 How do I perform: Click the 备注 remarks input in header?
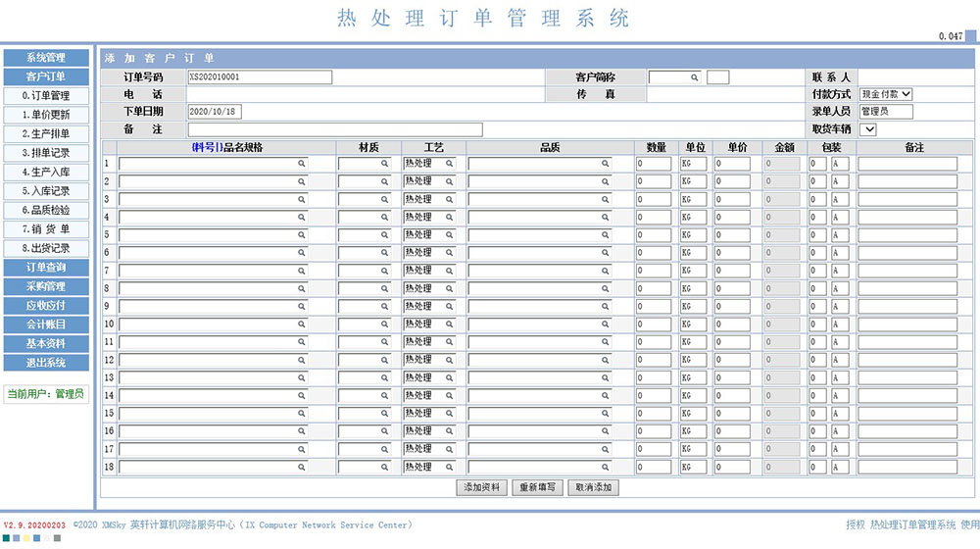click(x=335, y=129)
